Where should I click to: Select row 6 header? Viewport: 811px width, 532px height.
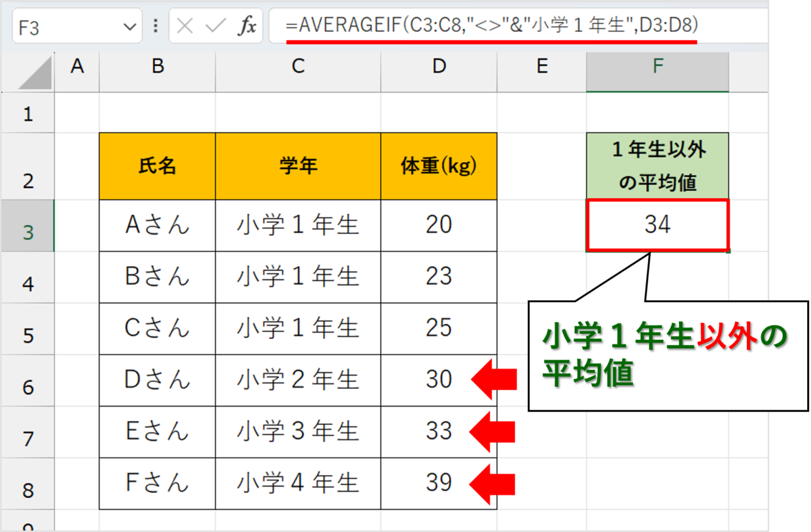coord(27,387)
